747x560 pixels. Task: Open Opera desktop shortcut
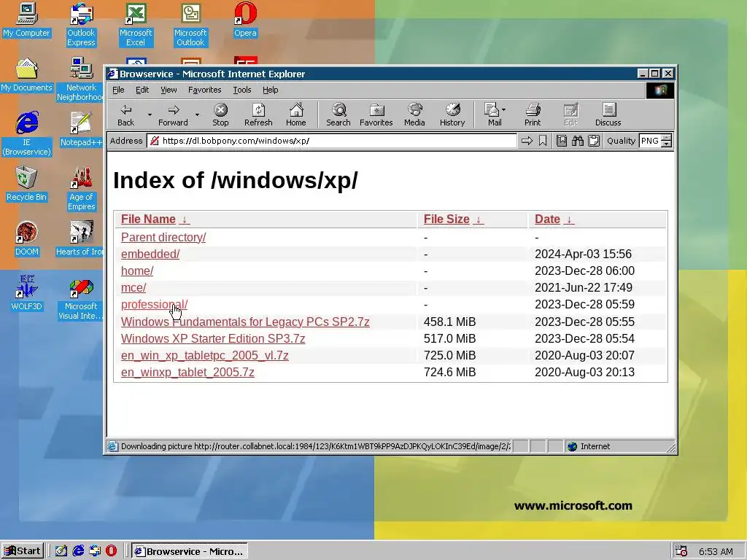point(245,20)
